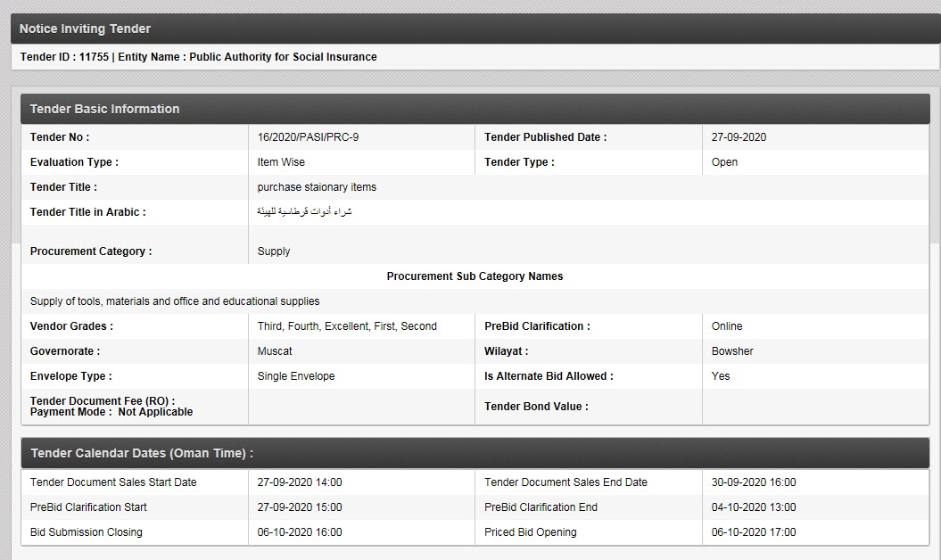Click the Supply procurement category value
This screenshot has width=941, height=560.
click(274, 251)
